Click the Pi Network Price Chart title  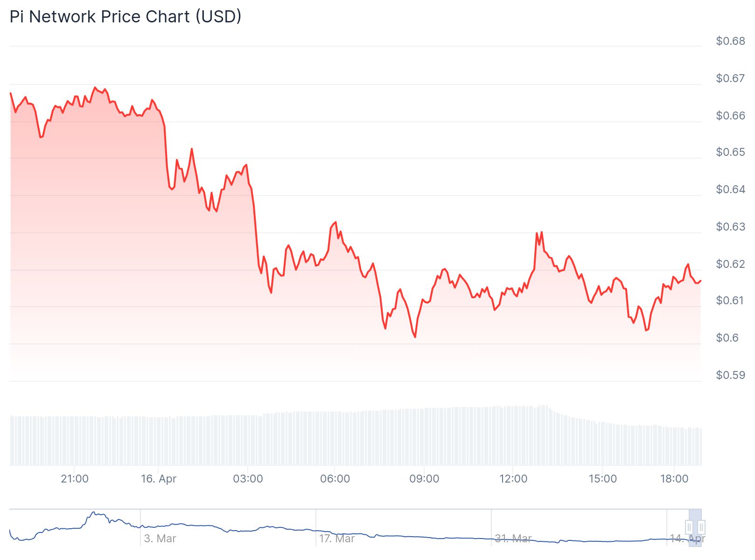[126, 17]
